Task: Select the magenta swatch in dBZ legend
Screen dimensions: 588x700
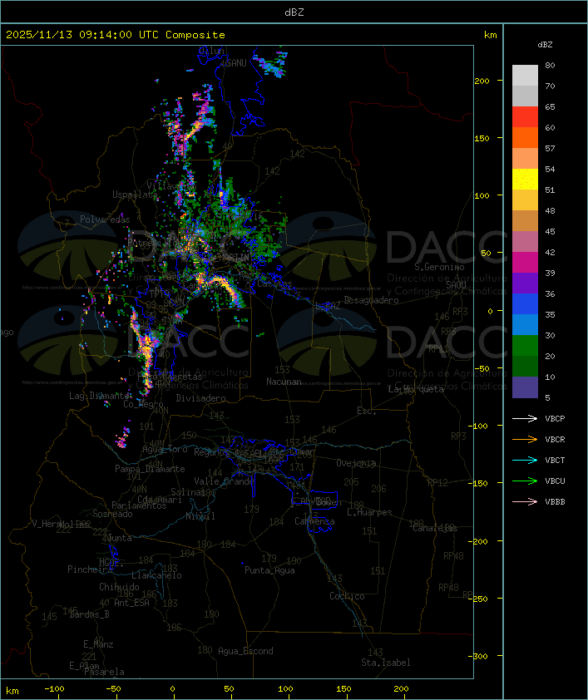Action: point(525,263)
